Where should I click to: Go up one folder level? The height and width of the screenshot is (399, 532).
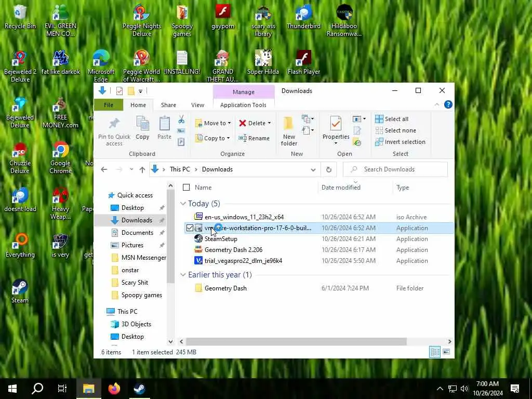pyautogui.click(x=142, y=169)
